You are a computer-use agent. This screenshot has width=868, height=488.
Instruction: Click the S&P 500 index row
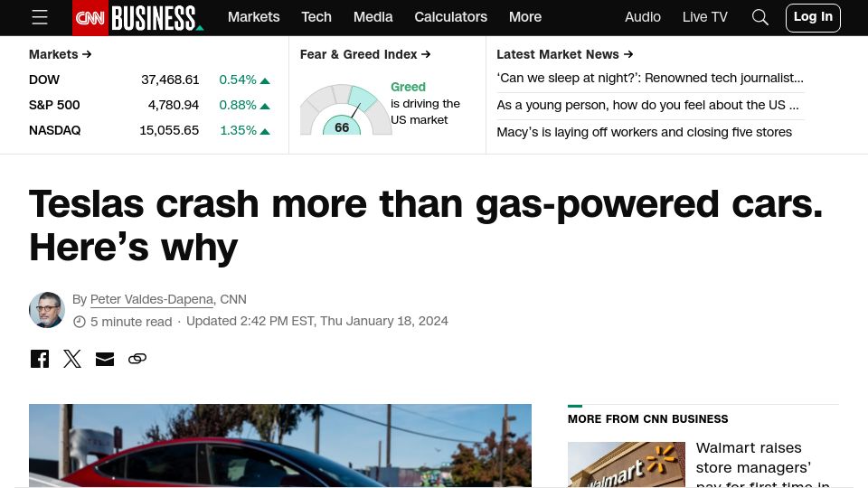pos(149,105)
